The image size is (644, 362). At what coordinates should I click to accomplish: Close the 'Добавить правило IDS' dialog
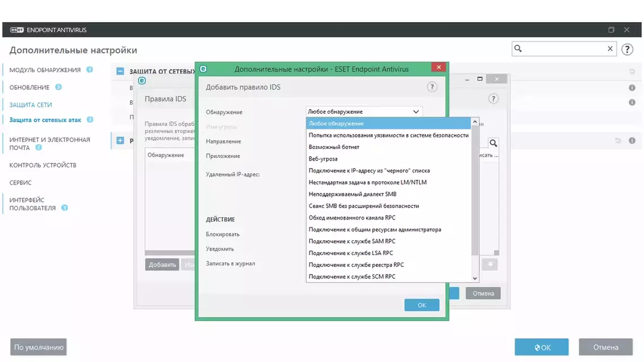pos(439,67)
